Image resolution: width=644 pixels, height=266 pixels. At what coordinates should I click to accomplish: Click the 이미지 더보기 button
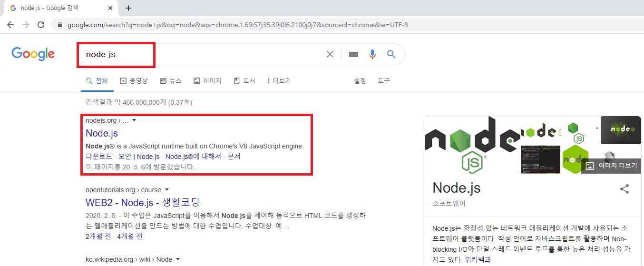[x=611, y=166]
